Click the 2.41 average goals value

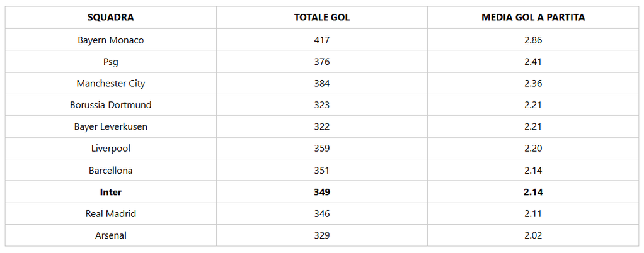(532, 62)
